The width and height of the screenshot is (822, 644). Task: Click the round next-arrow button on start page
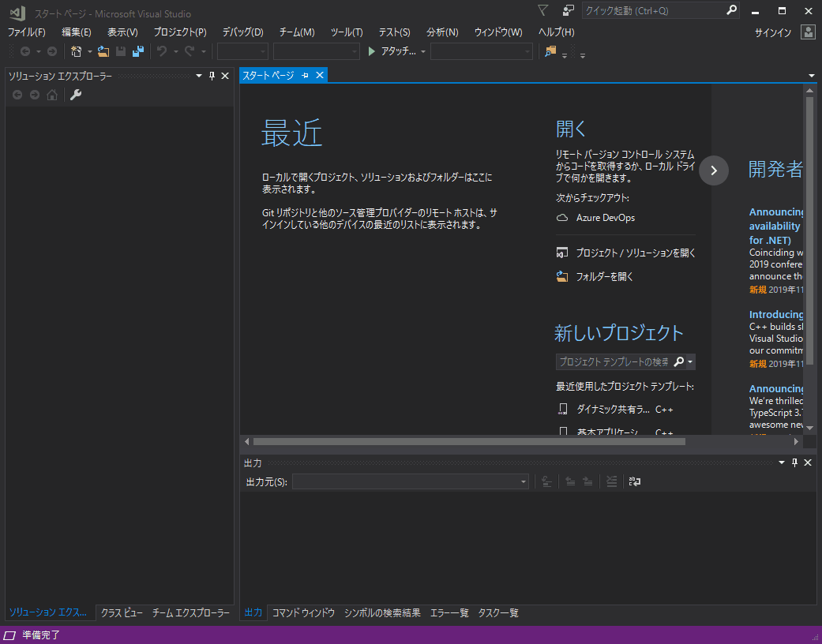click(x=714, y=170)
